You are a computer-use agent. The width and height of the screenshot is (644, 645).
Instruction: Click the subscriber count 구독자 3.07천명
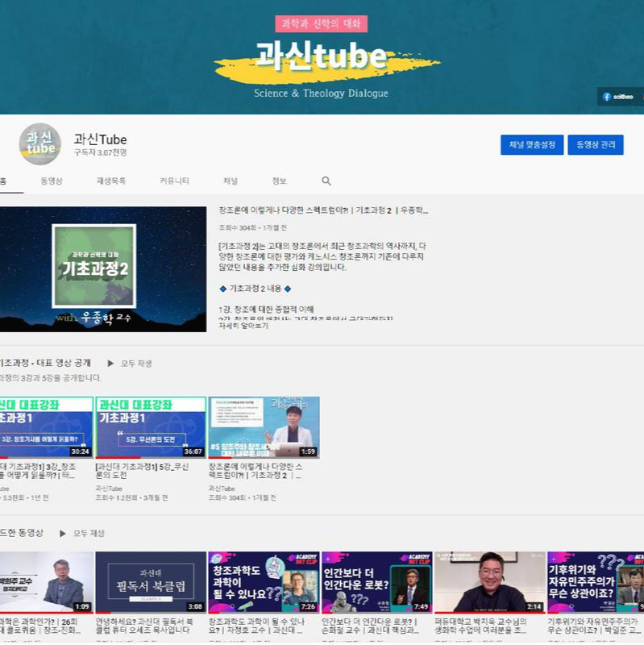point(100,152)
